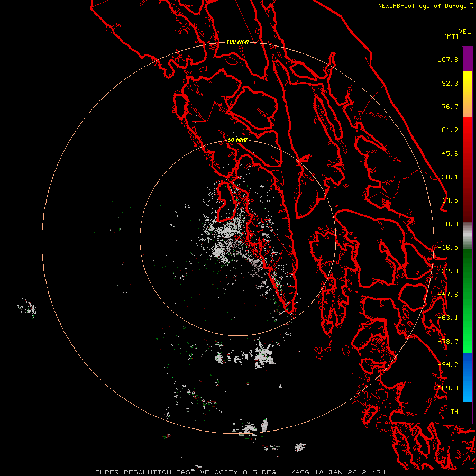Viewport: 476px width, 476px height.
Task: Click the blue segment of the color bar
Action: [467, 377]
